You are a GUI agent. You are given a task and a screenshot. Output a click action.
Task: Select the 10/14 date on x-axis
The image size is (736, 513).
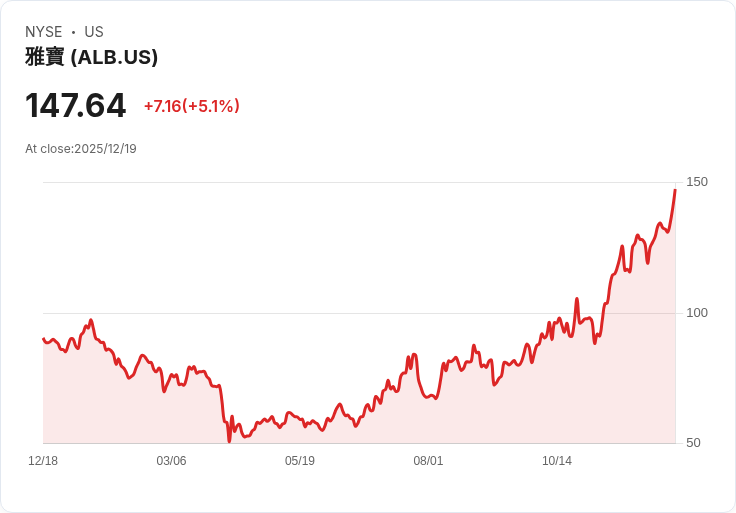[557, 461]
